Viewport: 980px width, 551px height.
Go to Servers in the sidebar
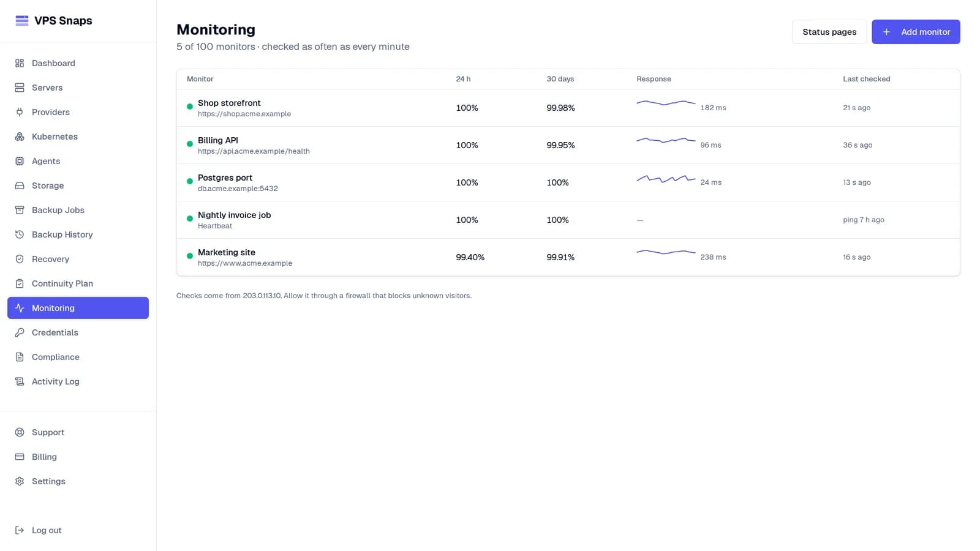coord(78,88)
